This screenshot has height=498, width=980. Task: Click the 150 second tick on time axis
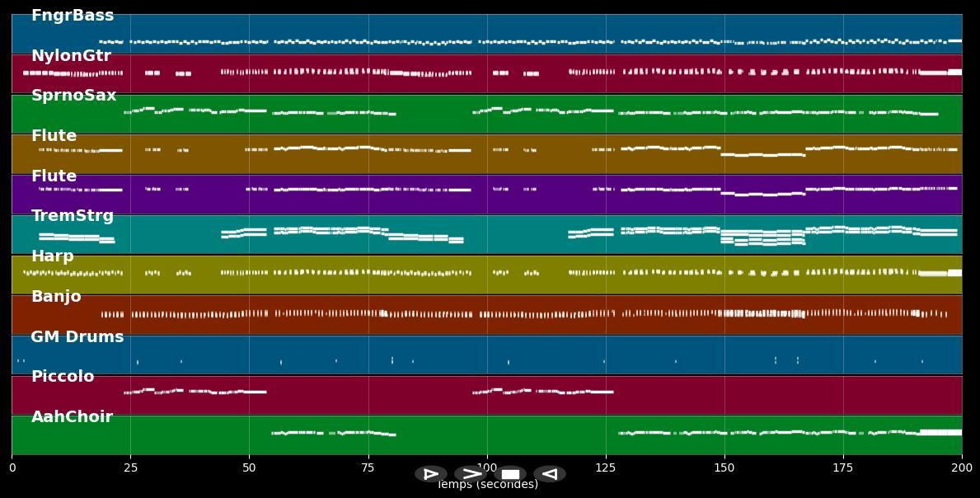724,468
